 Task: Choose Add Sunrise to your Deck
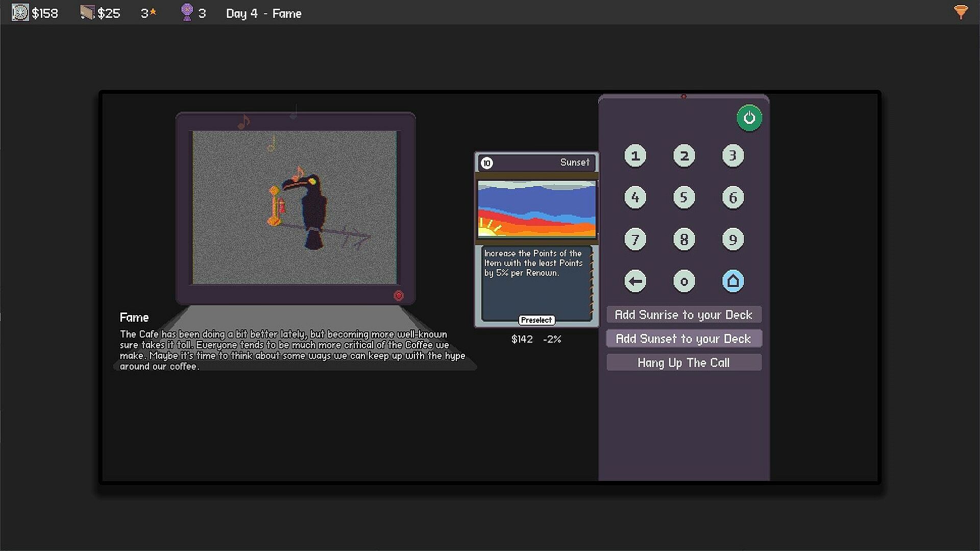pos(683,315)
